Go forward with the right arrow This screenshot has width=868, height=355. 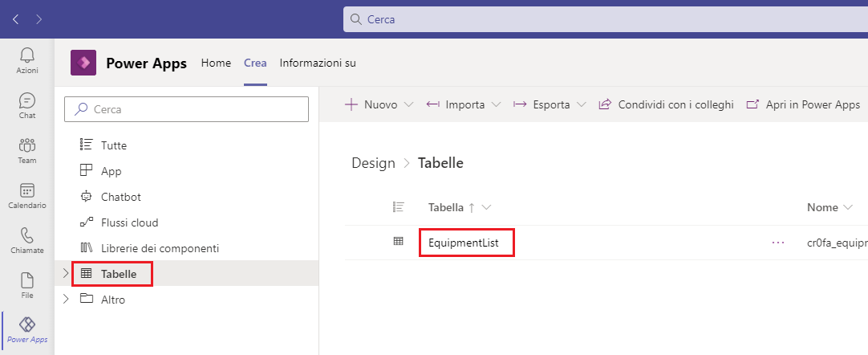(x=39, y=19)
